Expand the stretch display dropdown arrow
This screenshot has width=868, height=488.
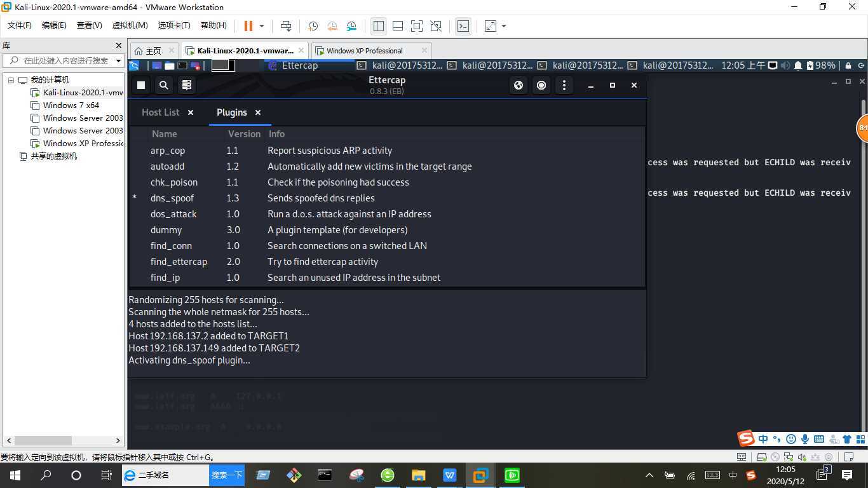[504, 26]
